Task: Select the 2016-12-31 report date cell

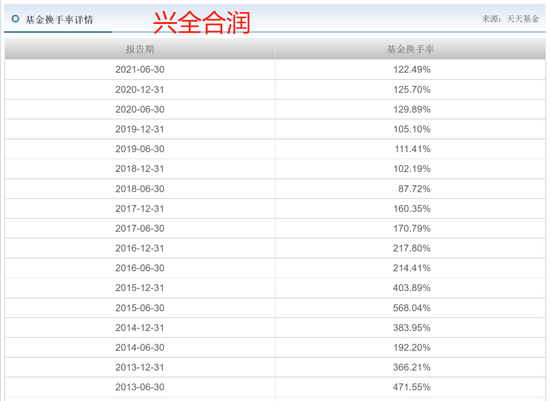Action: (x=140, y=248)
